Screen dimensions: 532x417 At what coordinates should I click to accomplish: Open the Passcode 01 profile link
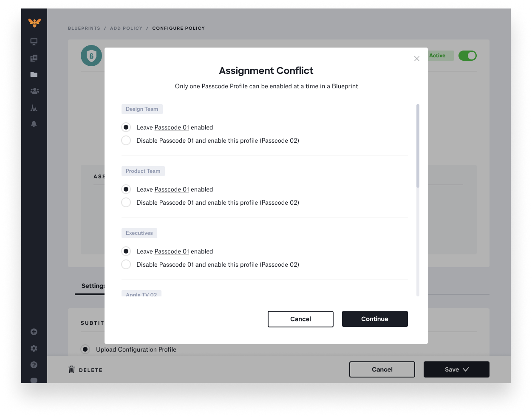172,127
